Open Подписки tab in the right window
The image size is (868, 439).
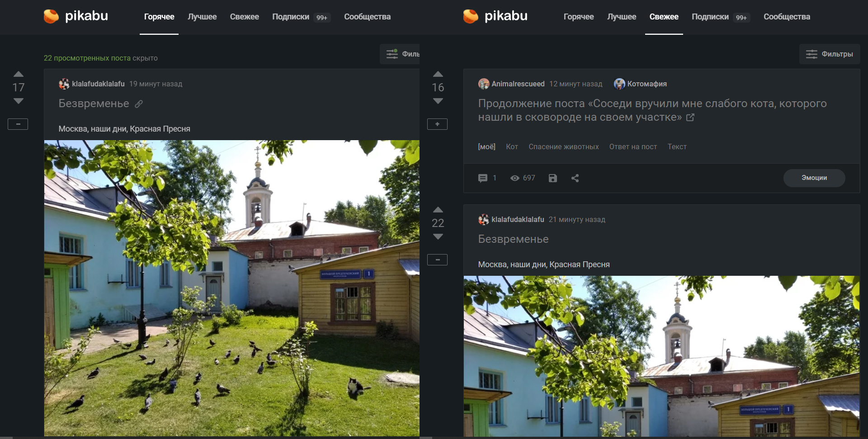coord(710,17)
